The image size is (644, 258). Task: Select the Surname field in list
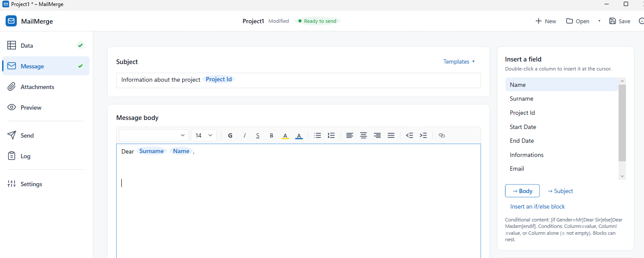click(562, 98)
